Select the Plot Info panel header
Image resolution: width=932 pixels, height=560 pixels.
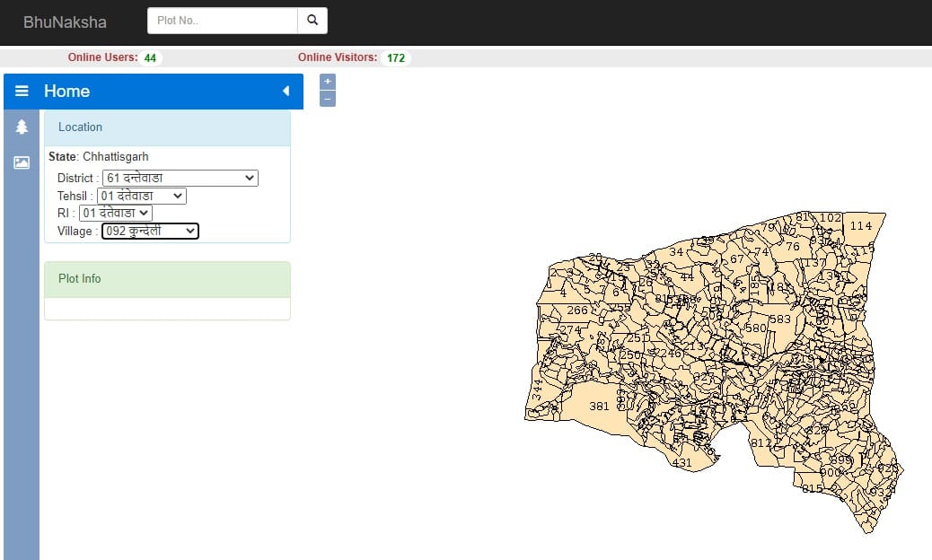[x=167, y=279]
